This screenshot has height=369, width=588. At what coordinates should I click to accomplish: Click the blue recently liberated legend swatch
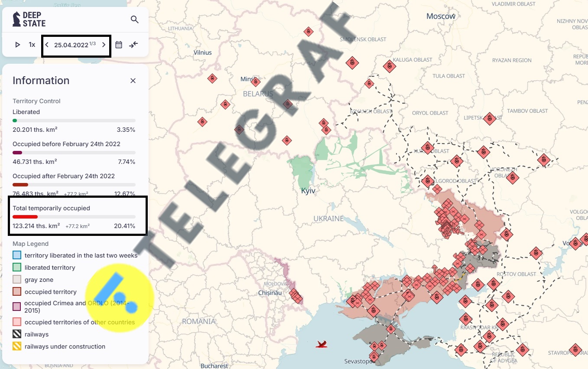(17, 255)
